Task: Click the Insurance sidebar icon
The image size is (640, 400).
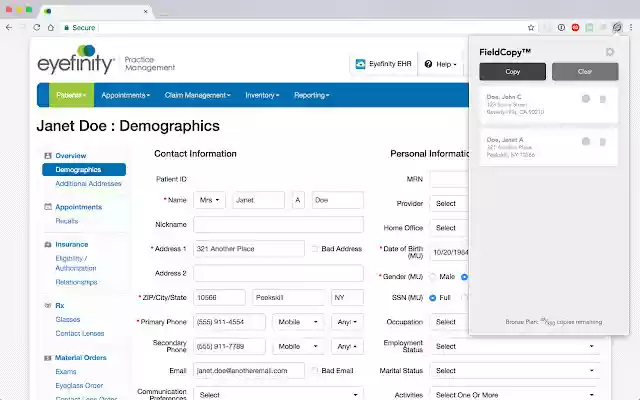Action: [x=48, y=244]
